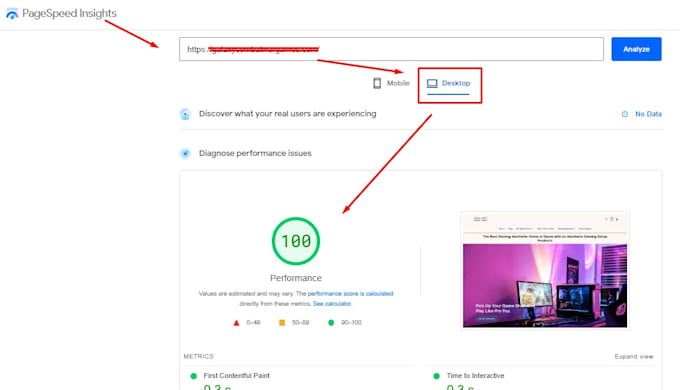The image size is (680, 390).
Task: Click the URL input field
Action: click(391, 49)
